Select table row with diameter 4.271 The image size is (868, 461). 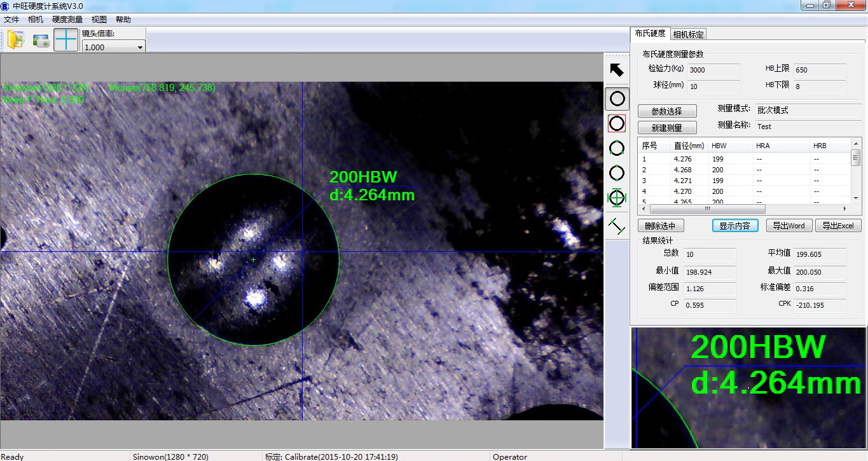click(x=744, y=181)
